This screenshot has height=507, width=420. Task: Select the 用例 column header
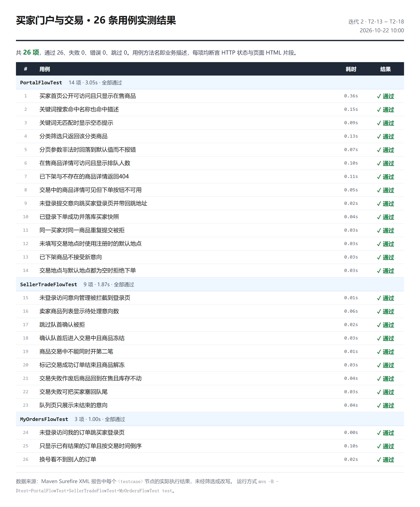pyautogui.click(x=45, y=69)
